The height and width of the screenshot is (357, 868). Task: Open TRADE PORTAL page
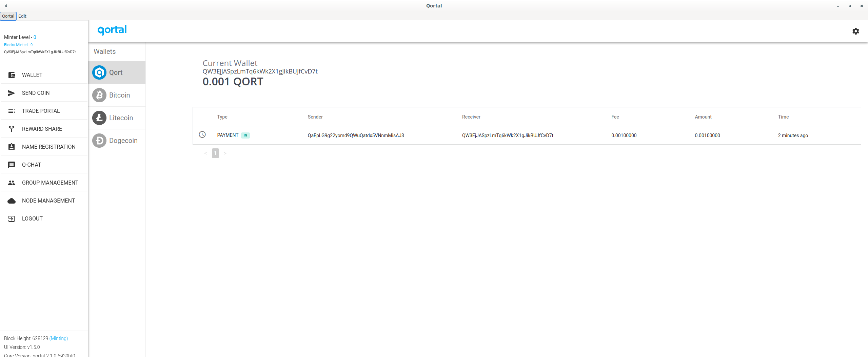[44, 111]
